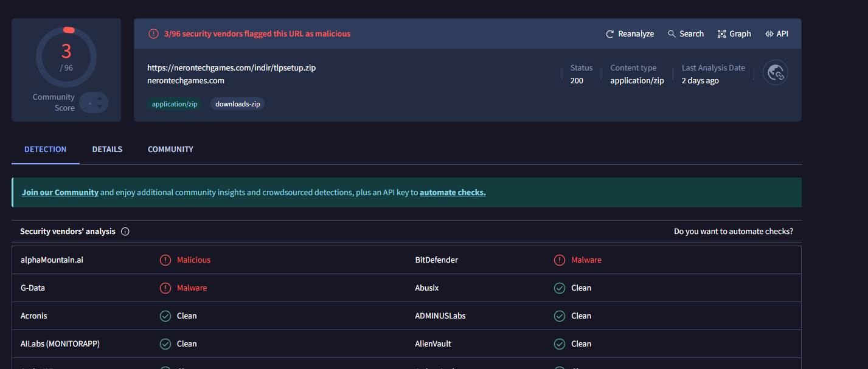This screenshot has height=369, width=868.
Task: Click the Graph button label
Action: pos(740,34)
